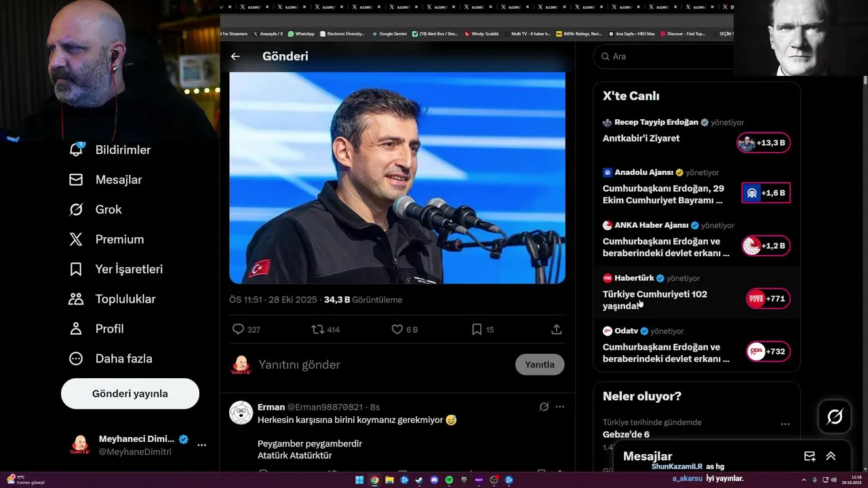Open Steam from the taskbar
Screen dimensions: 868x488
419,480
